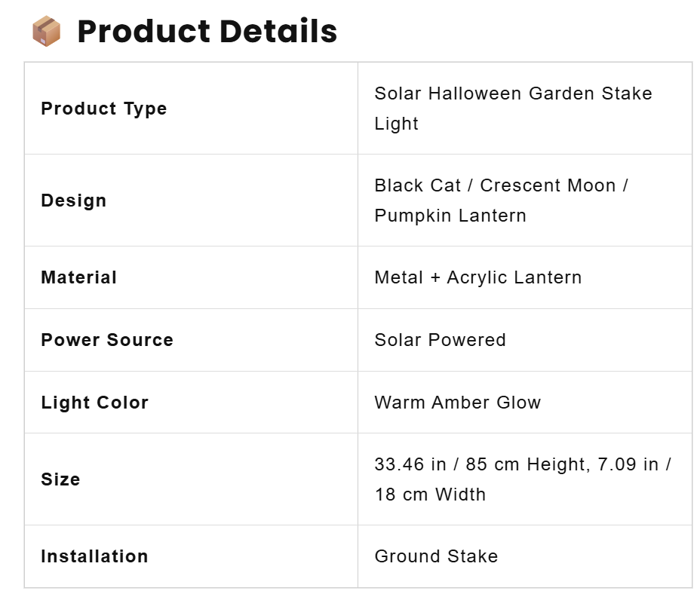The width and height of the screenshot is (700, 591).
Task: Click the Solar Halloween Garden Stake Light text
Action: (x=514, y=109)
